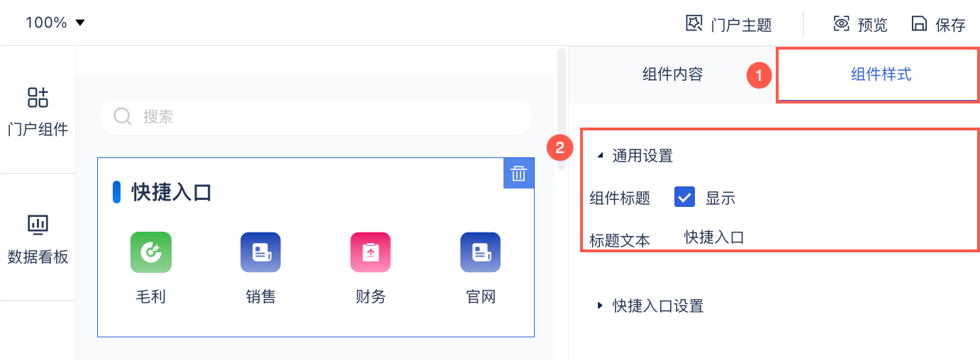Click the 预览 eye icon

(842, 24)
